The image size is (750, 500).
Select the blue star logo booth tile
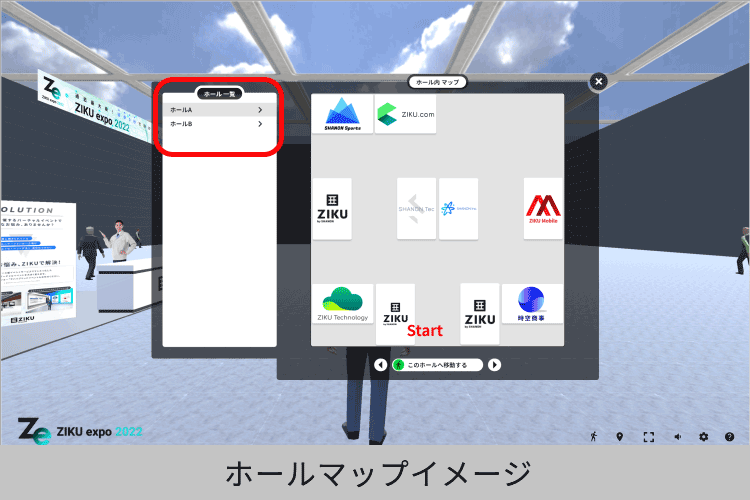click(x=458, y=209)
